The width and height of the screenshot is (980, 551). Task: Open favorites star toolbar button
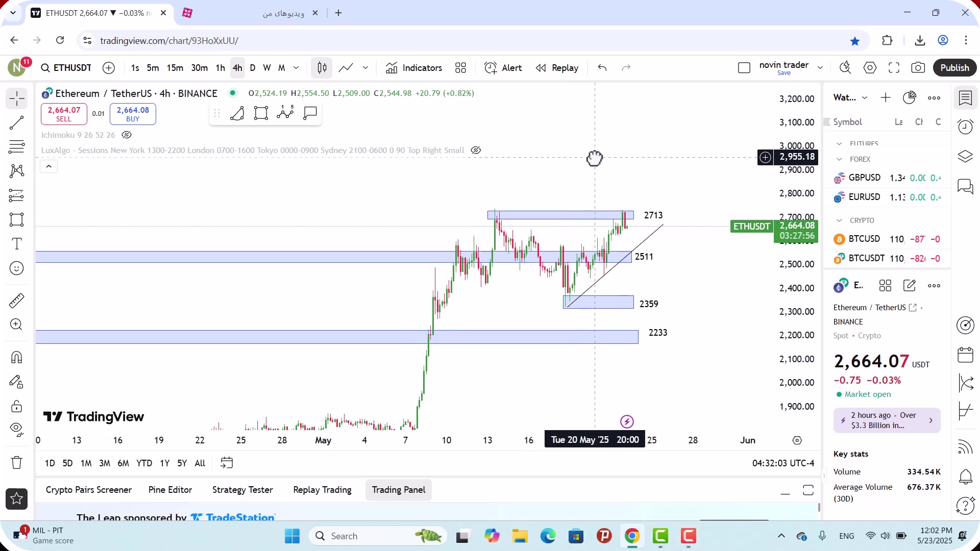(x=17, y=499)
